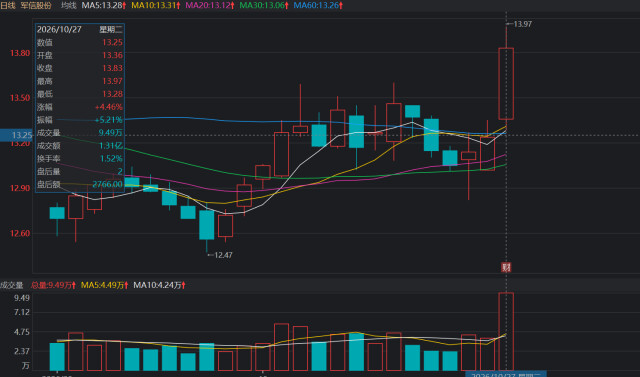Click the red arrow after 总量:9.49万
Viewport: 640px width, 377px height.
point(74,285)
